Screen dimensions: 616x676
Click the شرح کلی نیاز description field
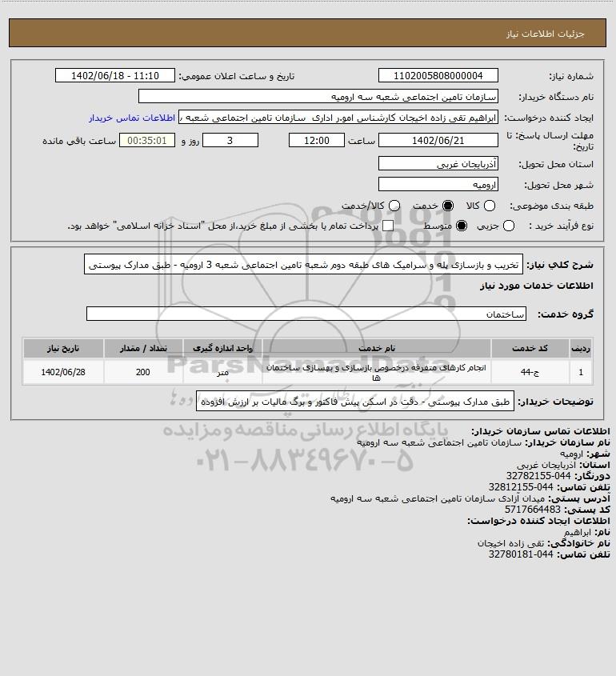[303, 265]
